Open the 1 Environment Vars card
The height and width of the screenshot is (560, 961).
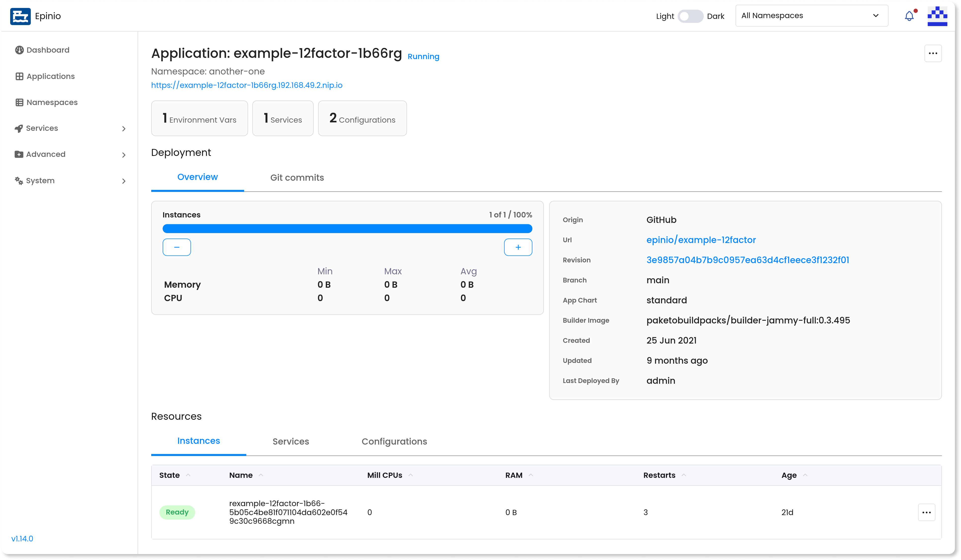199,118
